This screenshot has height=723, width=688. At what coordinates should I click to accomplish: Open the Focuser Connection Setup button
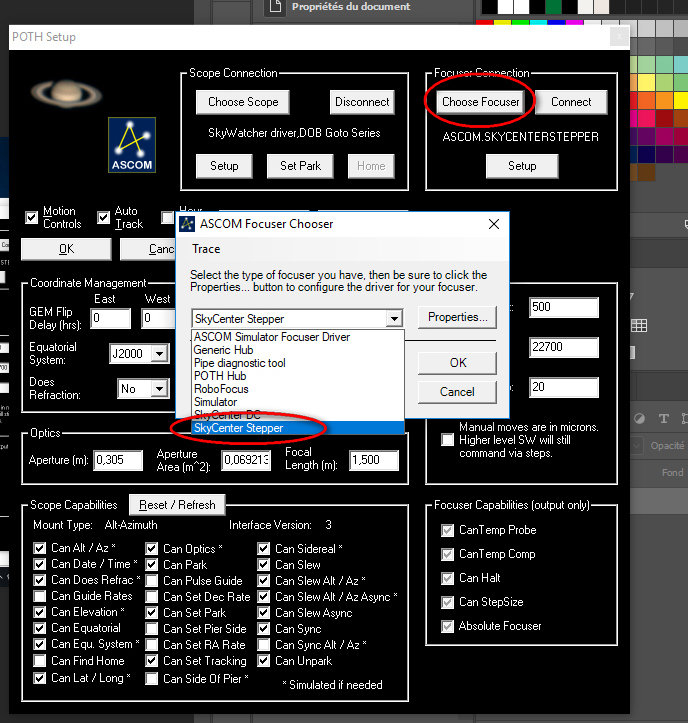(x=522, y=166)
